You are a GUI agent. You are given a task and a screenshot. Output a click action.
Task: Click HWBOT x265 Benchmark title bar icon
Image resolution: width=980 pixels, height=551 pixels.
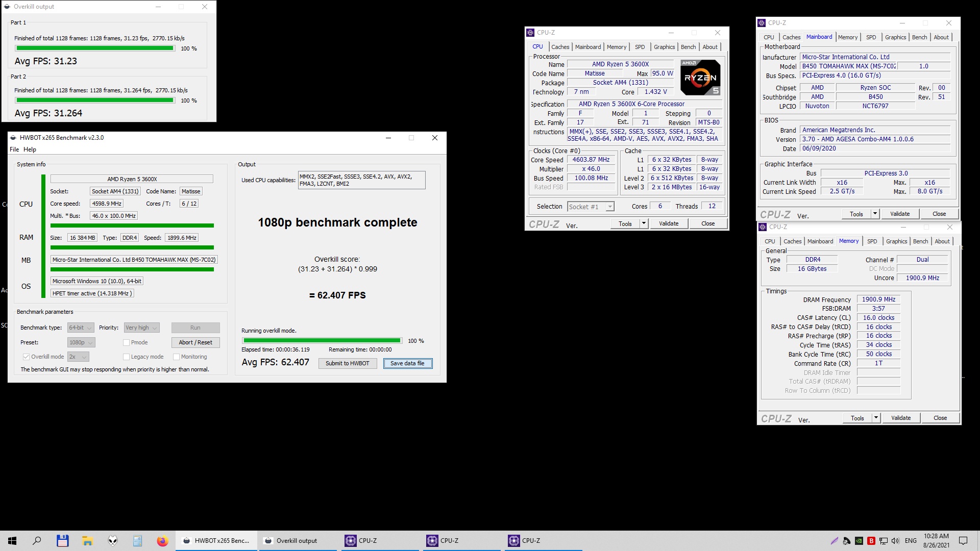(x=14, y=138)
